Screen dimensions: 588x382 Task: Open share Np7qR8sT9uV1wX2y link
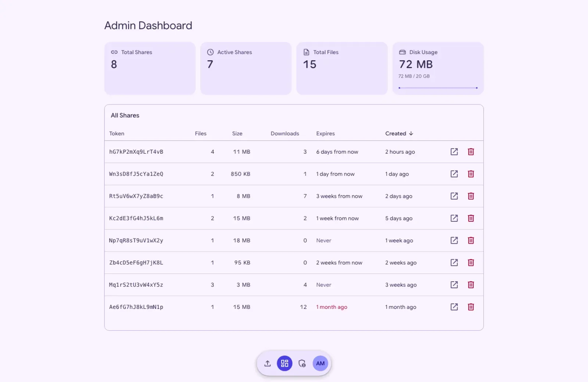tap(454, 240)
